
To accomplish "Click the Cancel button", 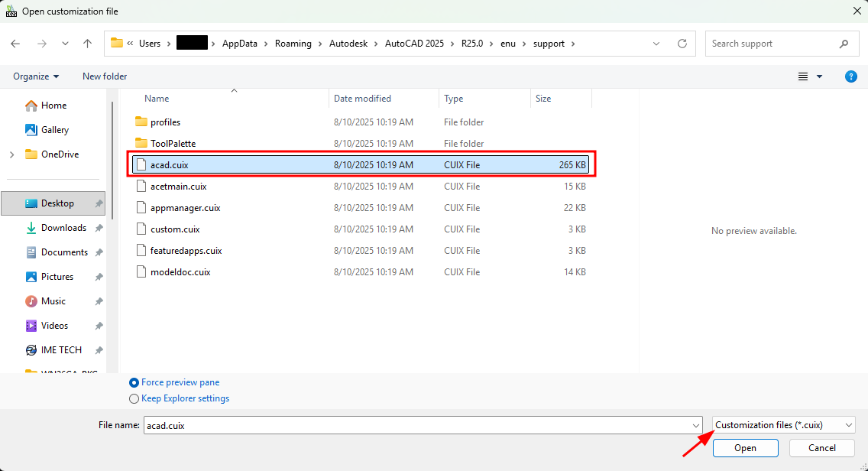I will pos(821,448).
